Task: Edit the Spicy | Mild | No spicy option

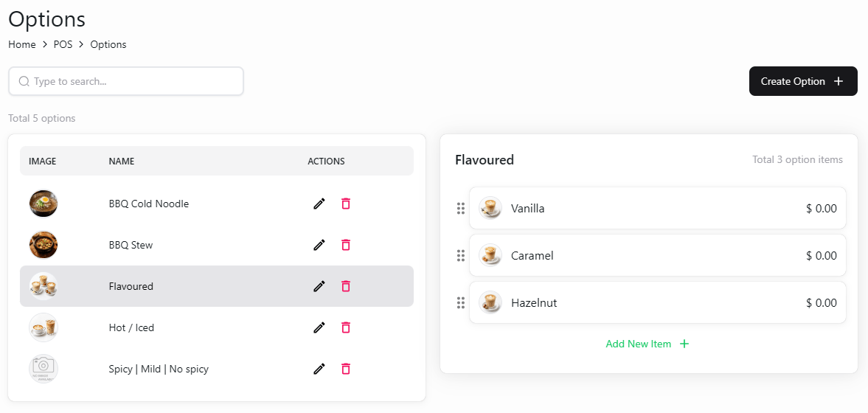Action: [x=319, y=369]
